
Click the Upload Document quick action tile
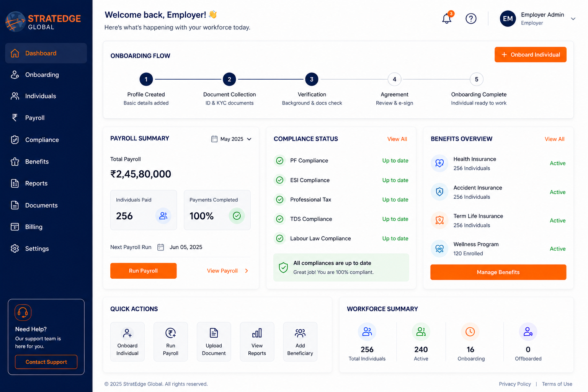[x=214, y=342]
